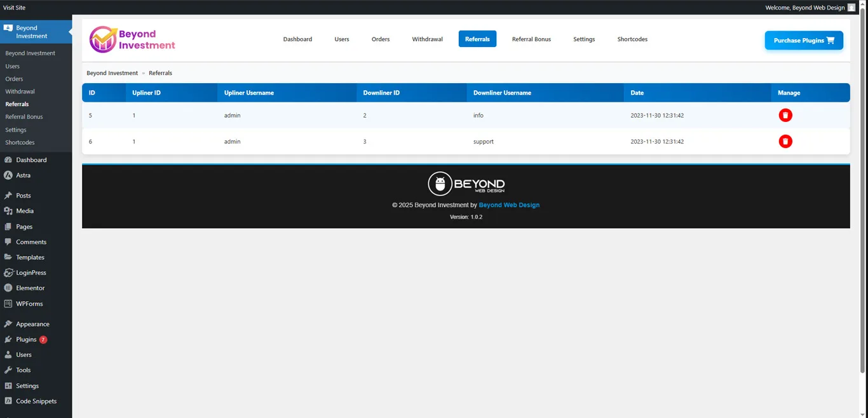Open the Shortcodes submenu in the sidebar
The image size is (868, 418).
click(20, 142)
